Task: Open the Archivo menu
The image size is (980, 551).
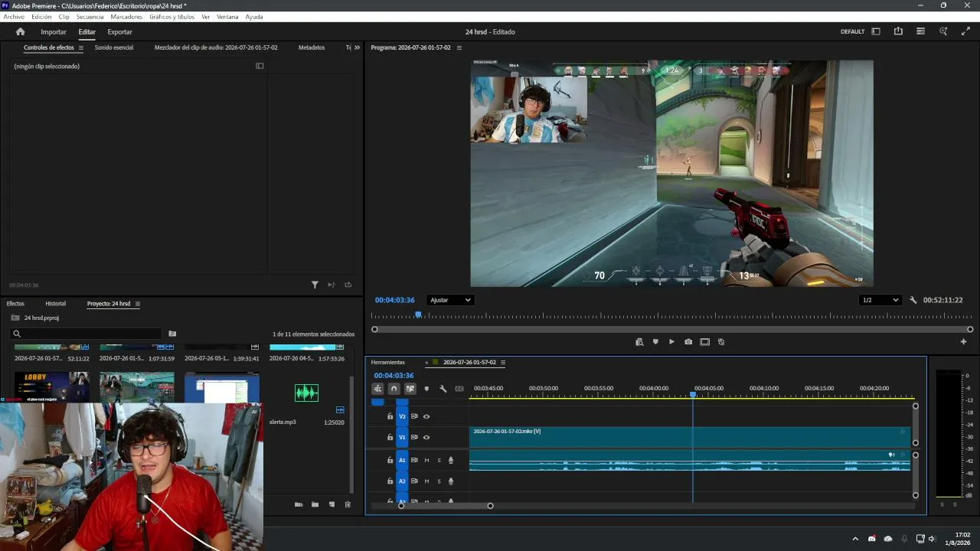Action: [14, 17]
